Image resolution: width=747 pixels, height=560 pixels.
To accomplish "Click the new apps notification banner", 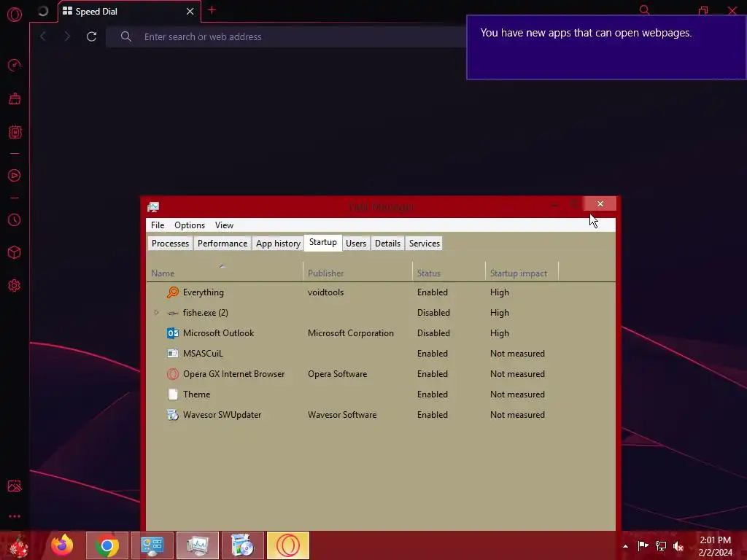I will [606, 47].
